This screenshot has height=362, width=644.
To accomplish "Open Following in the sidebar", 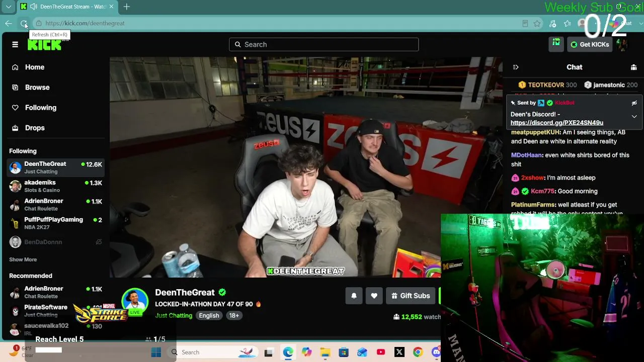I will click(41, 108).
